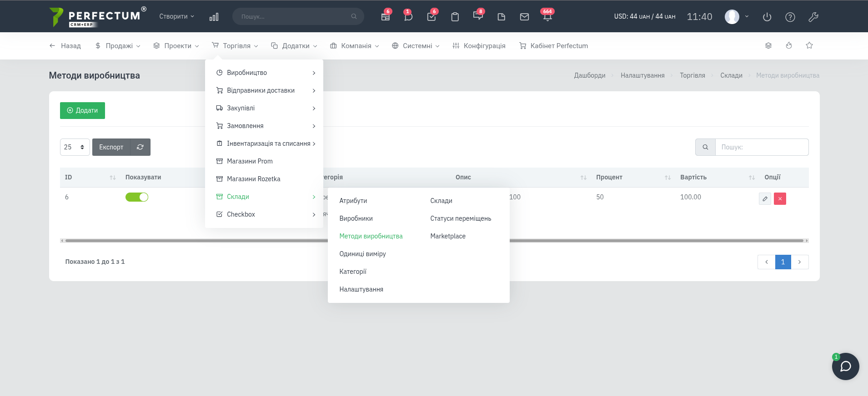Screen dimensions: 868x396
Task: Sort table by Процент column
Action: pyautogui.click(x=633, y=177)
